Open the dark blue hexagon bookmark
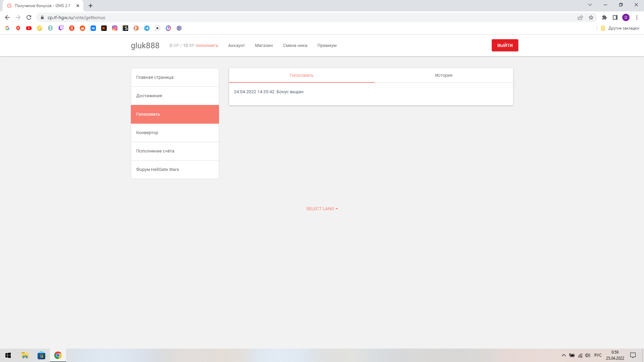The width and height of the screenshot is (644, 362). tap(179, 28)
